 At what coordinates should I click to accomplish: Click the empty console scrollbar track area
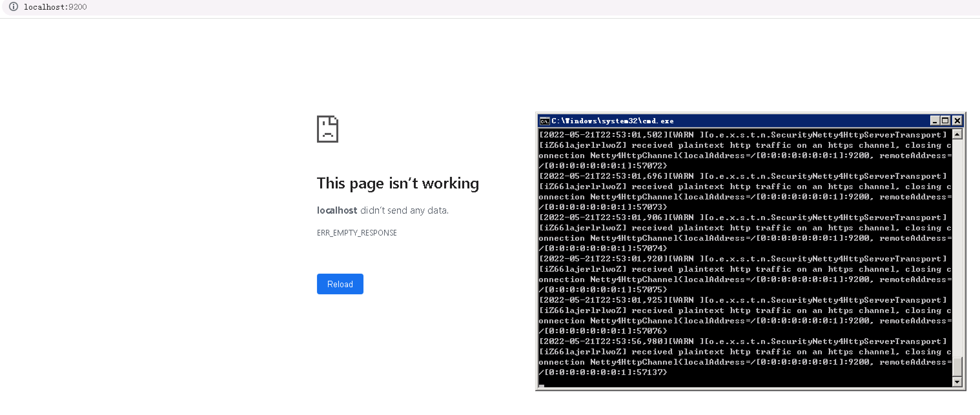coord(957,247)
